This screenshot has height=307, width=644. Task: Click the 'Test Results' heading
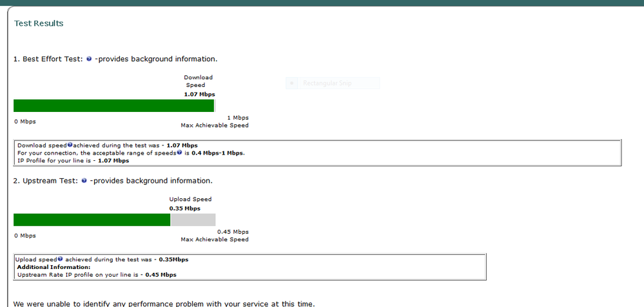tap(39, 23)
